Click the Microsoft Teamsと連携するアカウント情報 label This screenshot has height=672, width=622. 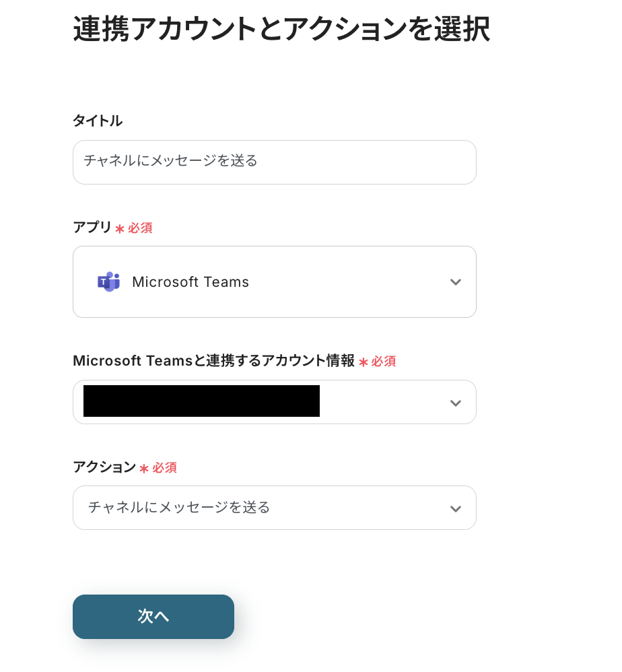213,361
